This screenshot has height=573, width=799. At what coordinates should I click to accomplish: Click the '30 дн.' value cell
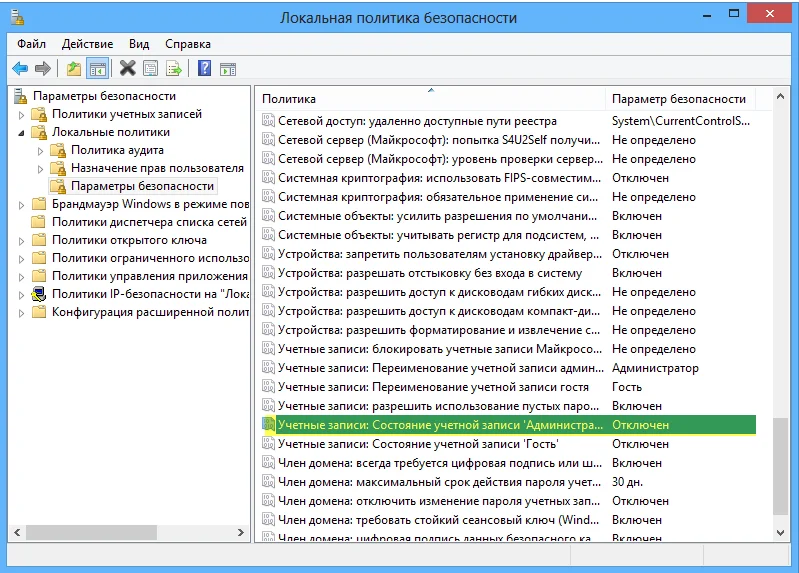(x=627, y=482)
